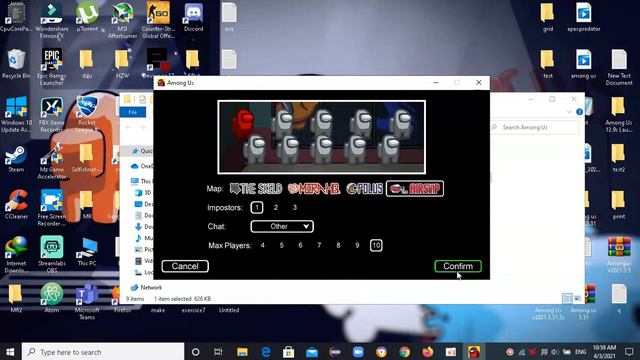Screen dimensions: 640x360
Task: Switch Explorer to details view icon
Action: 567,298
